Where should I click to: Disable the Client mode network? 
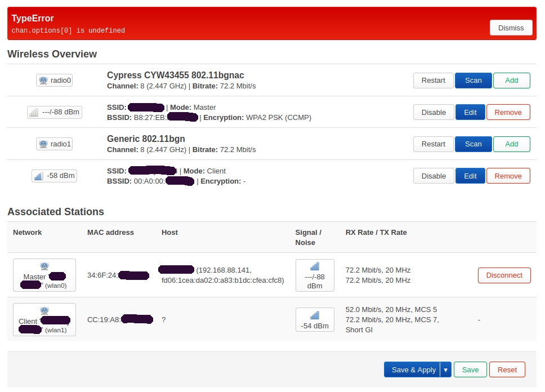coord(434,176)
